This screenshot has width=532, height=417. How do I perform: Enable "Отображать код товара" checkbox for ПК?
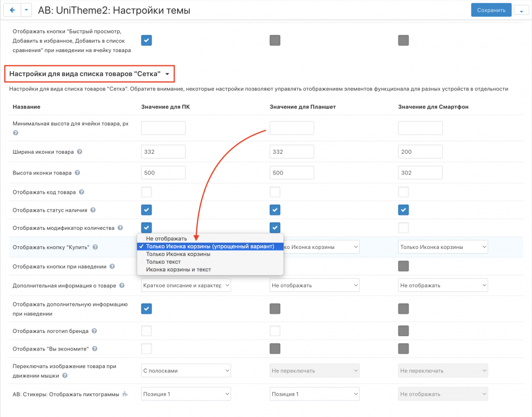pos(146,192)
